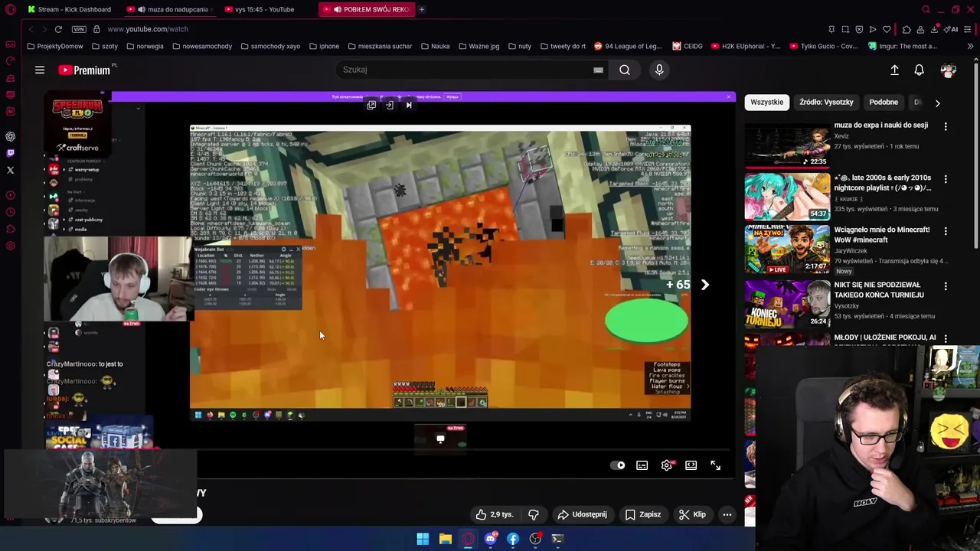This screenshot has width=980, height=551.
Task: Open Opera sidebar X icon
Action: click(11, 170)
